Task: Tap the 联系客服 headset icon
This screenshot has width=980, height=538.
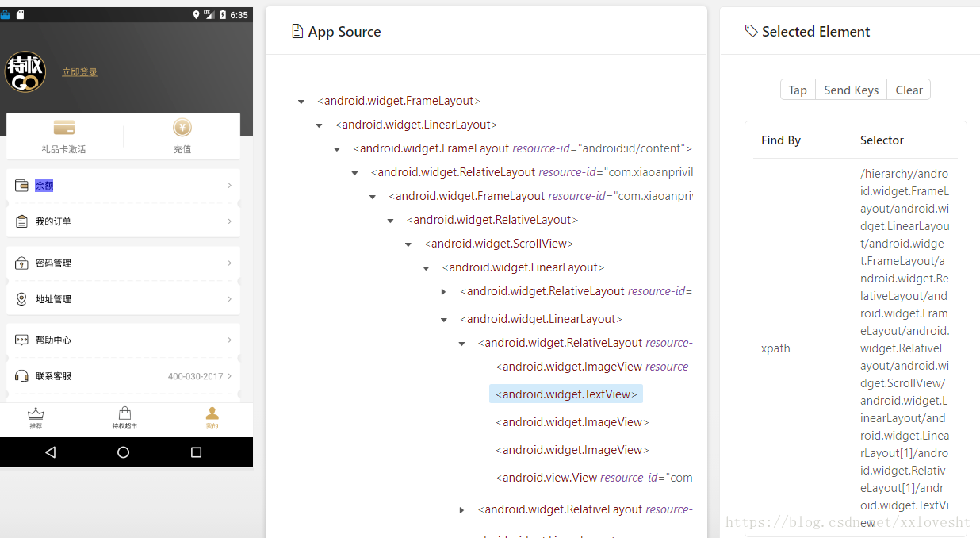Action: coord(21,376)
